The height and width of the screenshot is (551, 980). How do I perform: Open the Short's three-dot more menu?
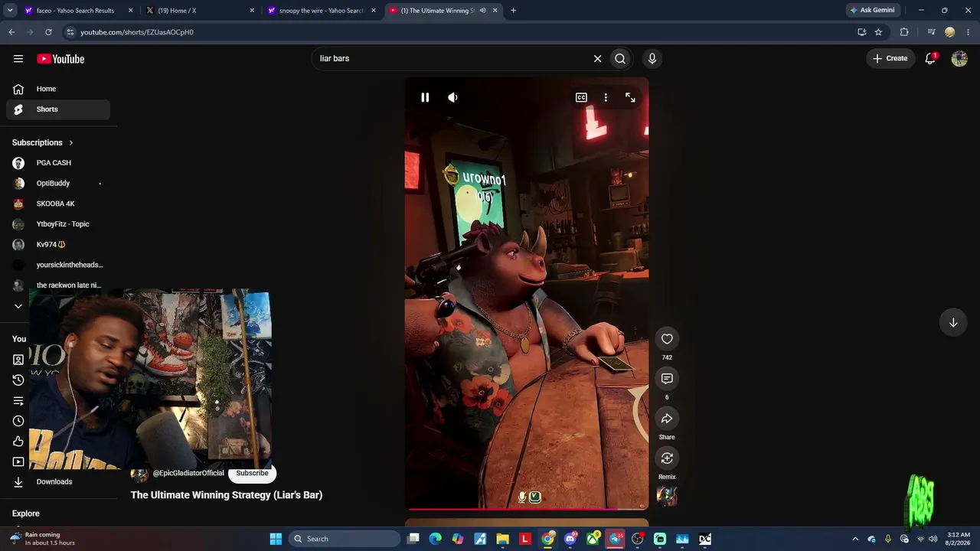click(606, 97)
